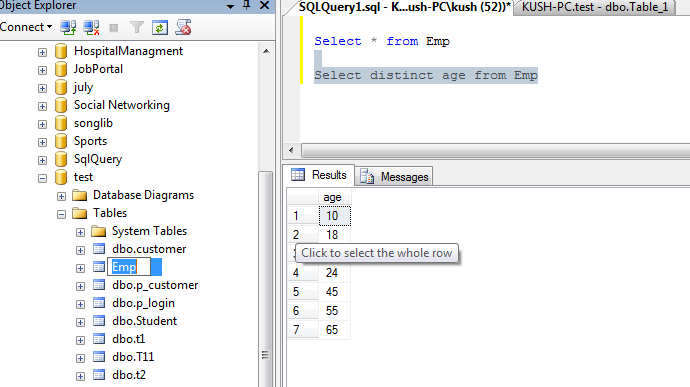690x387 pixels.
Task: Expand the dbo.customer table node
Action: [80, 251]
